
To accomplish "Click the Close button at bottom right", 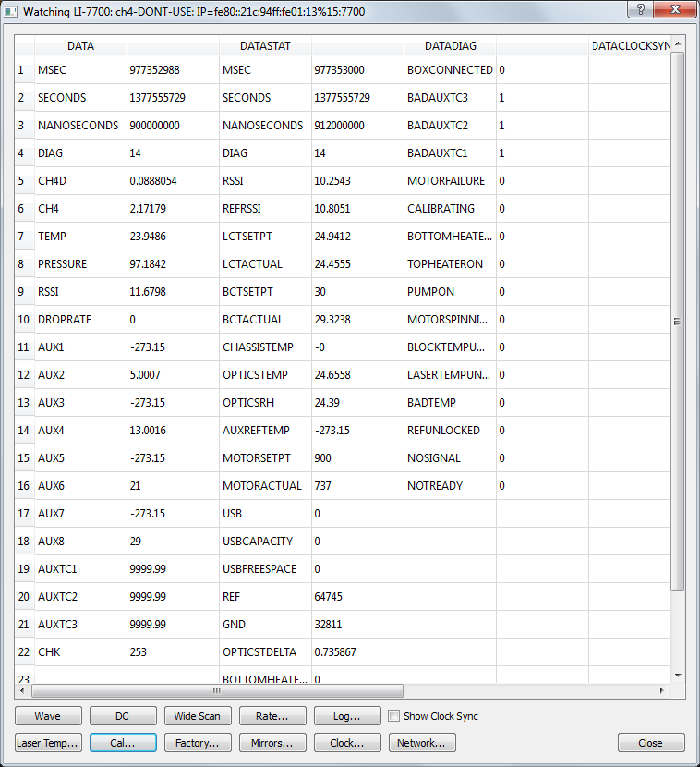I will (x=651, y=743).
